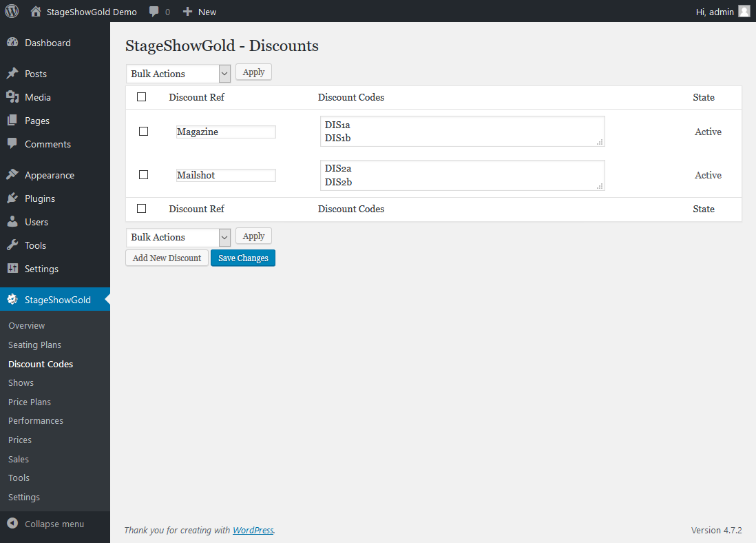
Task: Click the Plugins menu label
Action: click(x=40, y=199)
